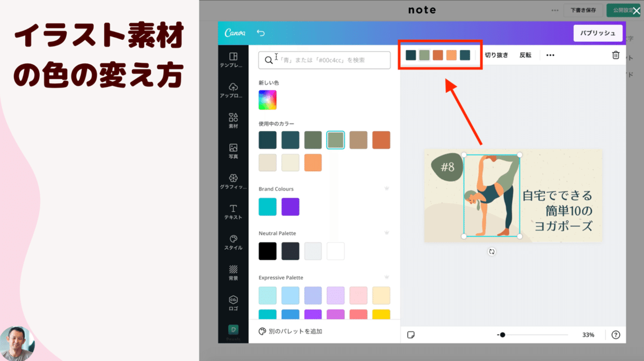Select the テキスト (Text) sidebar tool
The height and width of the screenshot is (361, 644).
[234, 211]
